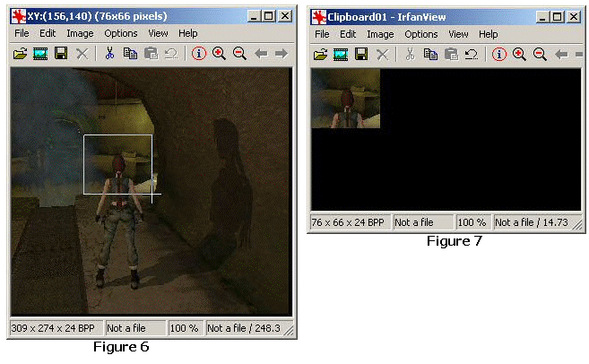The image size is (589, 364).
Task: Click "309 x 274 x 24 BPP" status text
Action: pyautogui.click(x=53, y=328)
